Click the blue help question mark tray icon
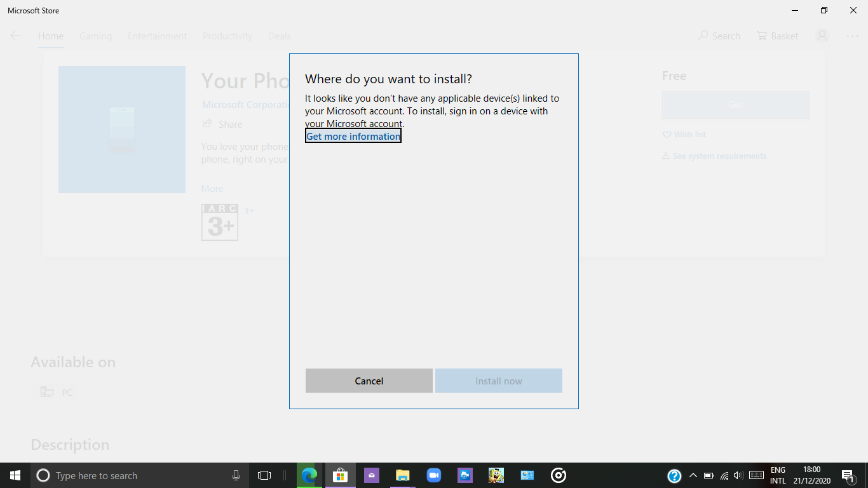 pyautogui.click(x=674, y=475)
